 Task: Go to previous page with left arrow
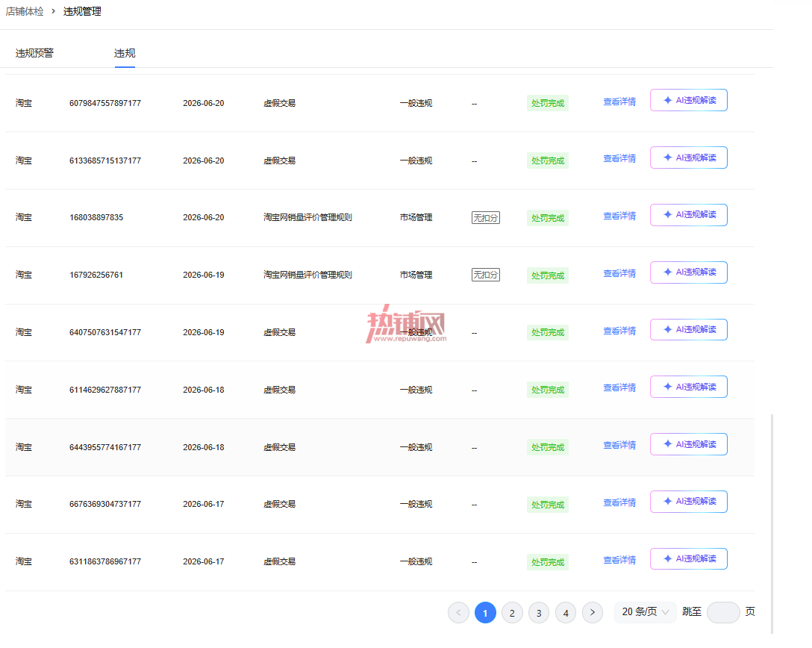pos(458,612)
